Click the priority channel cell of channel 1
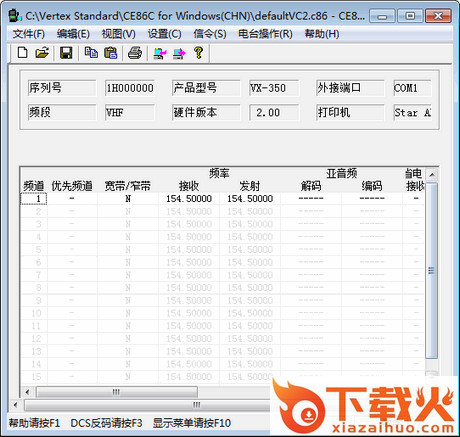This screenshot has height=437, width=460. click(72, 199)
